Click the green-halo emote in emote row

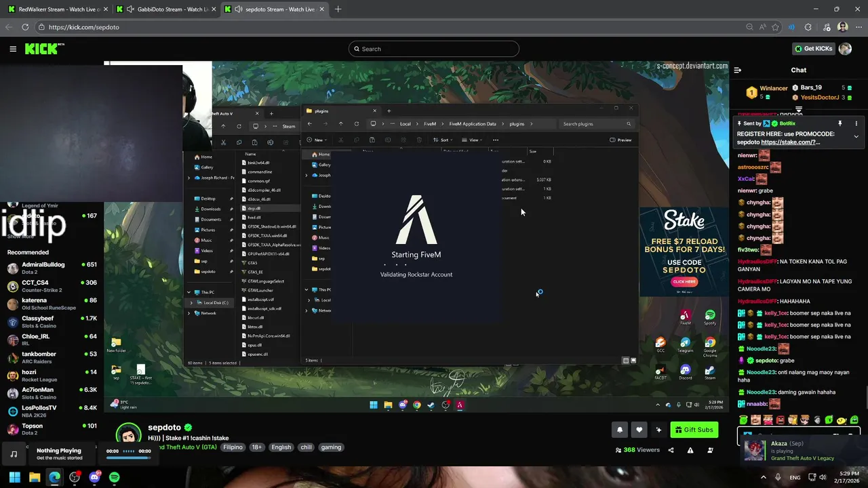[x=744, y=420]
